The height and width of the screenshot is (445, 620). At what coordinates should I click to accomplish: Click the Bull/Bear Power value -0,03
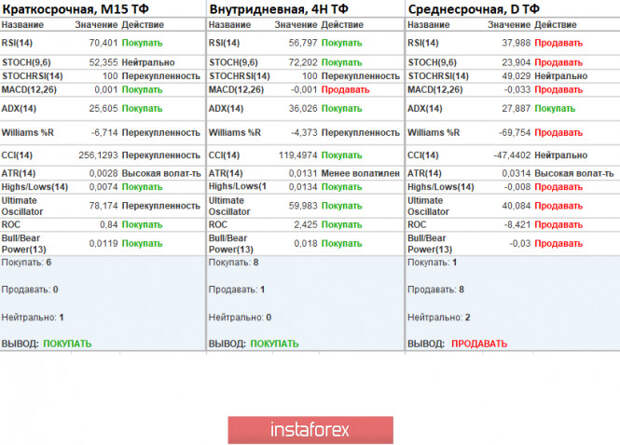[x=520, y=243]
